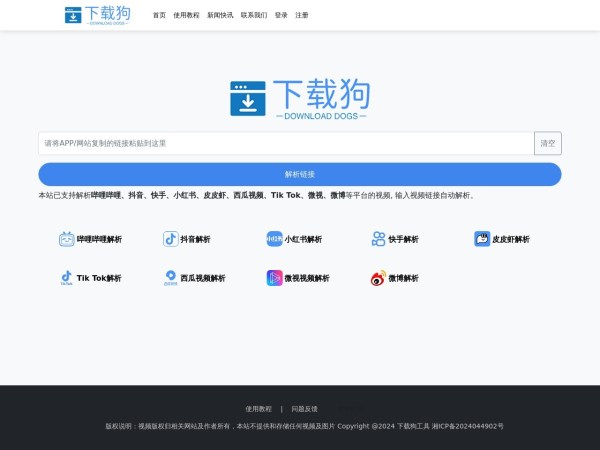
Task: Go to 首页 in the navigation
Action: (x=159, y=15)
